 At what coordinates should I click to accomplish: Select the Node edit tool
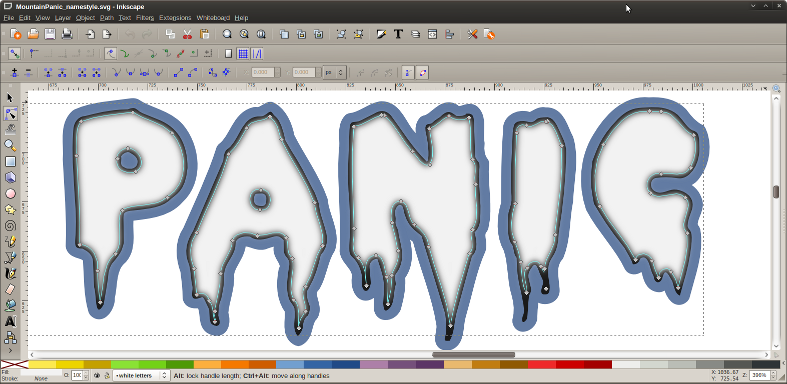pyautogui.click(x=10, y=114)
